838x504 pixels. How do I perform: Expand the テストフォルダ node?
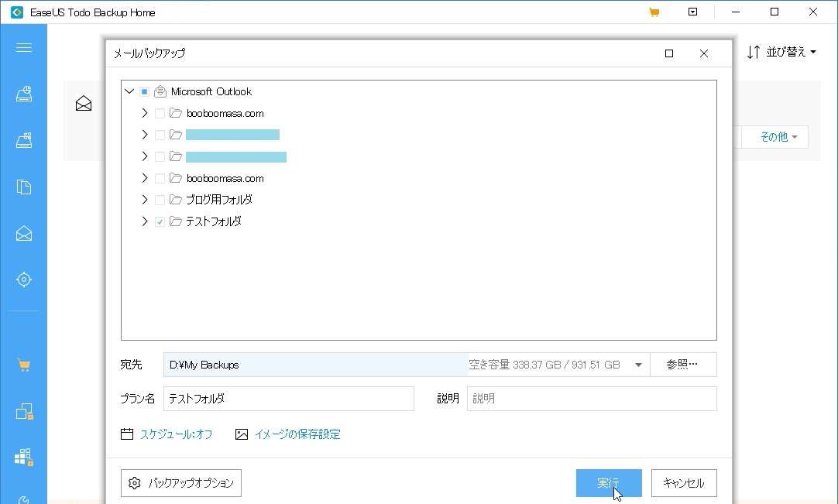144,221
